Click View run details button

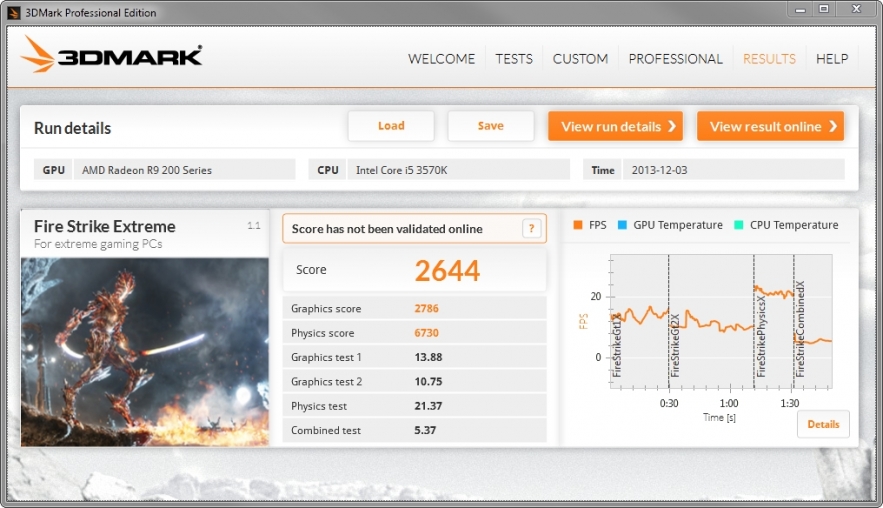point(616,126)
